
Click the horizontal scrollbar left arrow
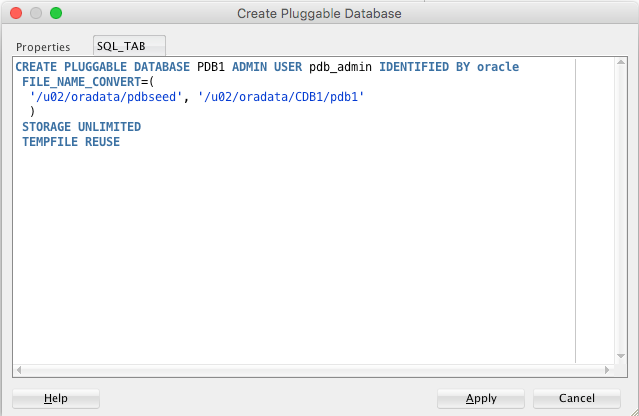coord(20,371)
